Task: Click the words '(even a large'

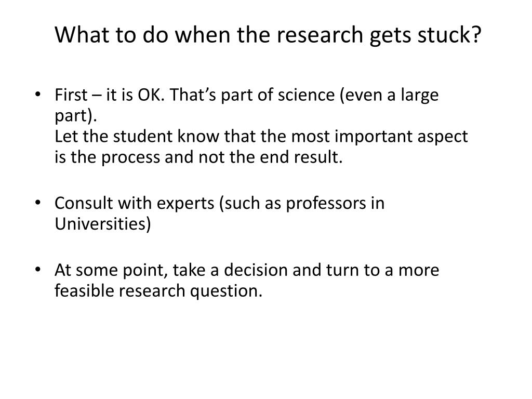Action: (x=389, y=95)
